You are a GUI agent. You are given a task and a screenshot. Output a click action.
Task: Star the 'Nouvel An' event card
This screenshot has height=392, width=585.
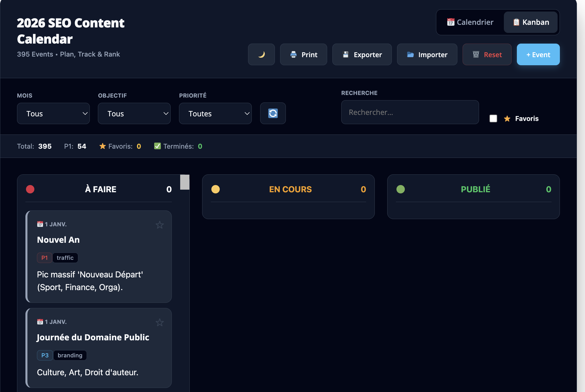[160, 225]
